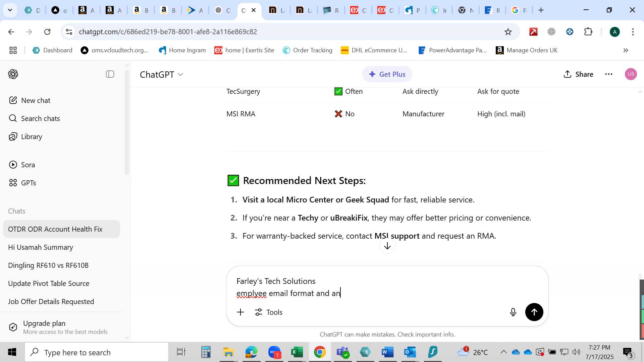Open notification center icon
Viewport: 644px width, 362px height.
pos(628,352)
